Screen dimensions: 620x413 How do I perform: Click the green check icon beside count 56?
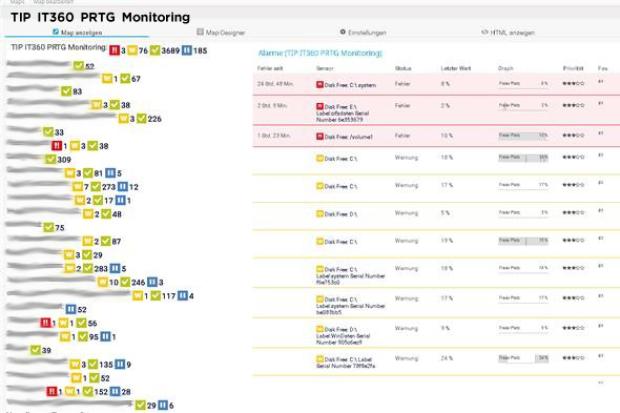(x=81, y=323)
